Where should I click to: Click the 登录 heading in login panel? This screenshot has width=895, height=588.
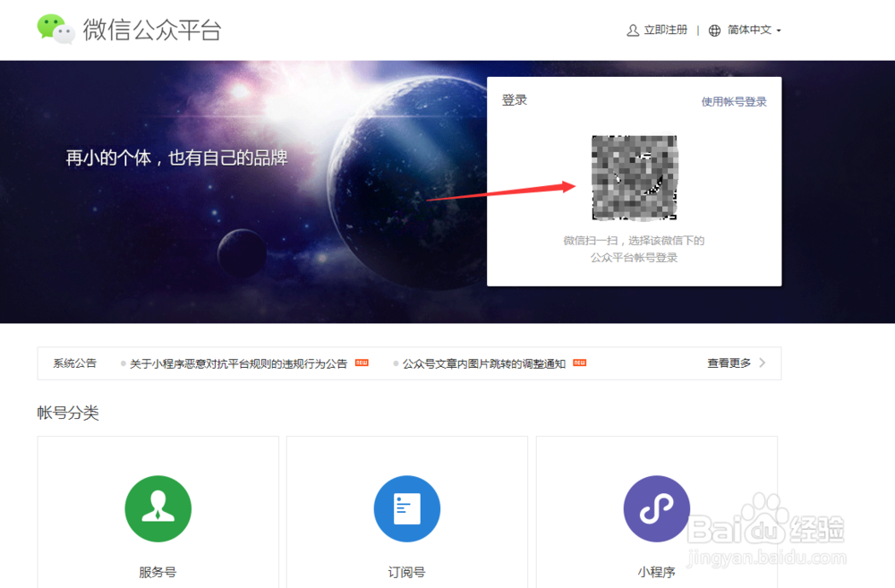click(515, 100)
